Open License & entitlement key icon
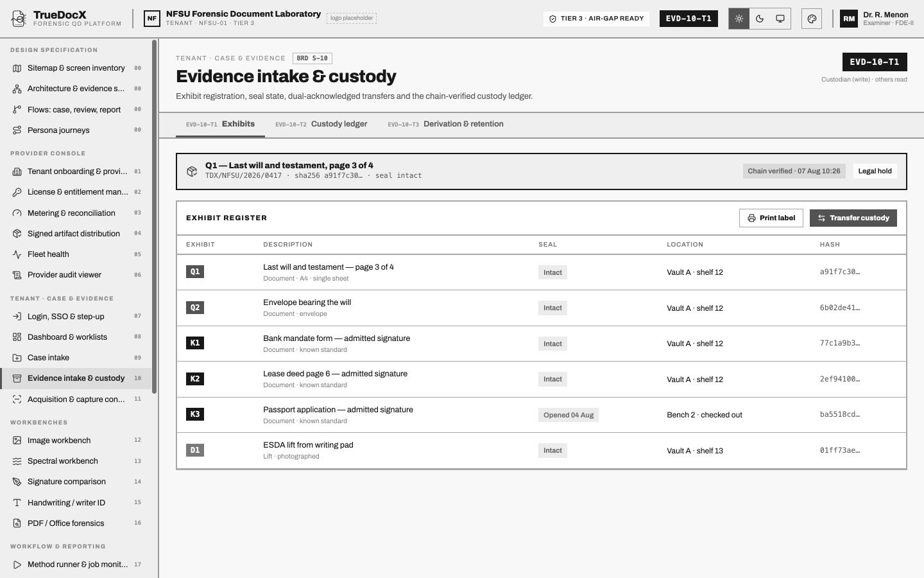This screenshot has width=924, height=578. pyautogui.click(x=17, y=192)
